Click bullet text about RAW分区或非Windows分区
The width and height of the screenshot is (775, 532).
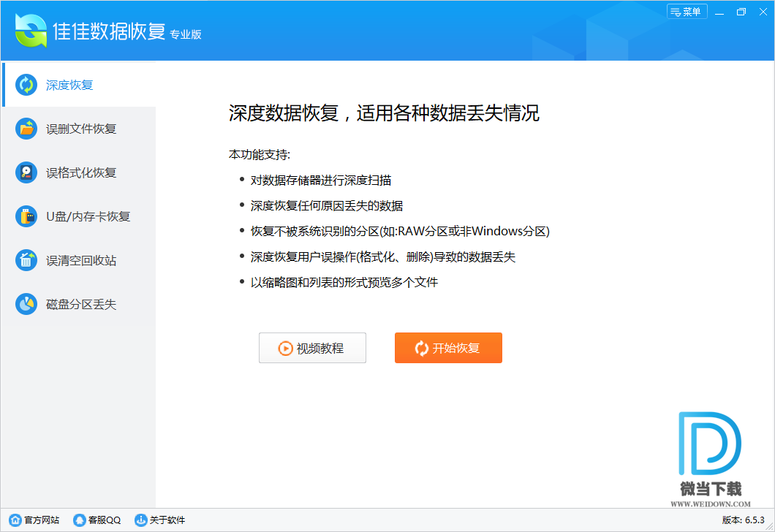pyautogui.click(x=400, y=231)
